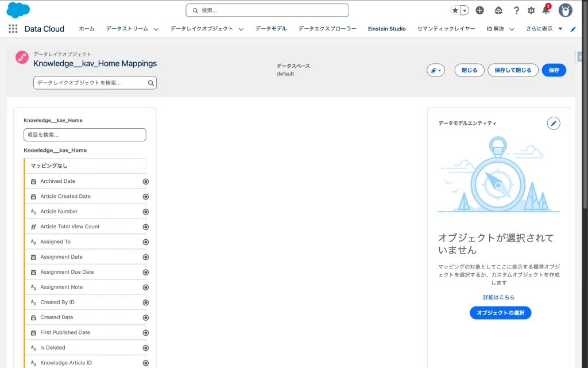Open the setup gear icon

pos(531,10)
